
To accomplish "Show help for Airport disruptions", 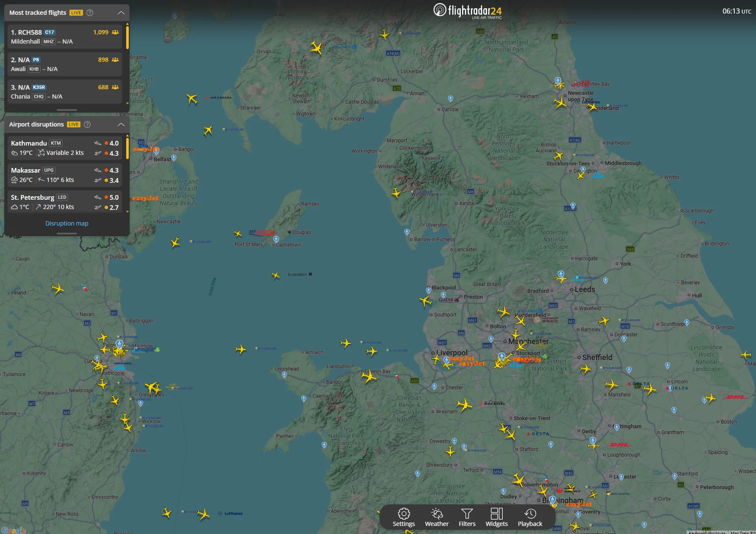I will coord(87,124).
